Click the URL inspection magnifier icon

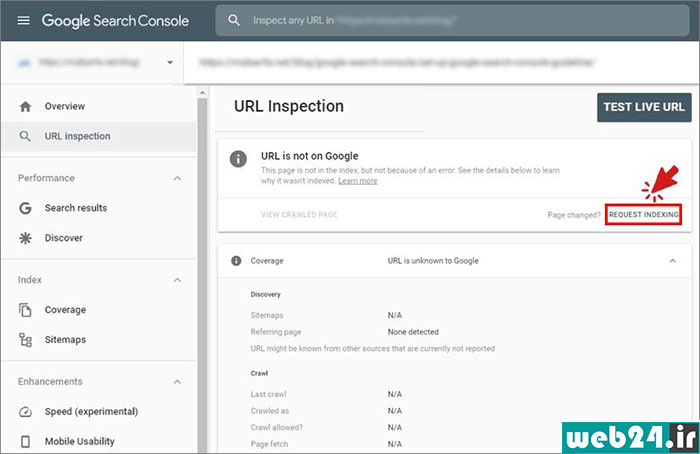[25, 136]
